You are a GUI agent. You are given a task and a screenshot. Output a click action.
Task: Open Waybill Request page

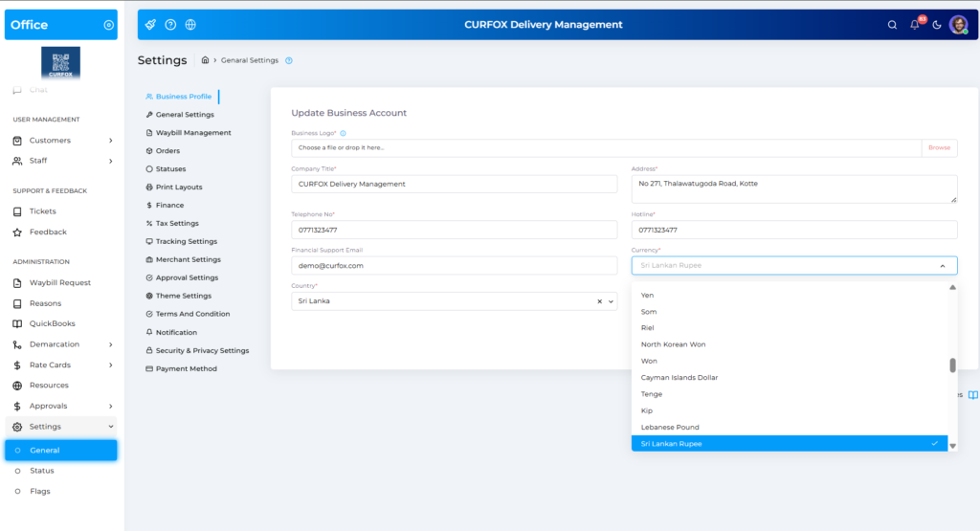click(62, 282)
